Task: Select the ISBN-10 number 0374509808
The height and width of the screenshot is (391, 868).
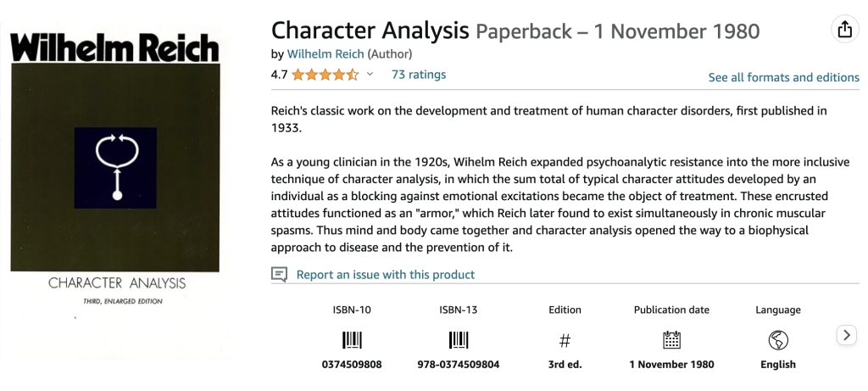Action: pos(352,365)
